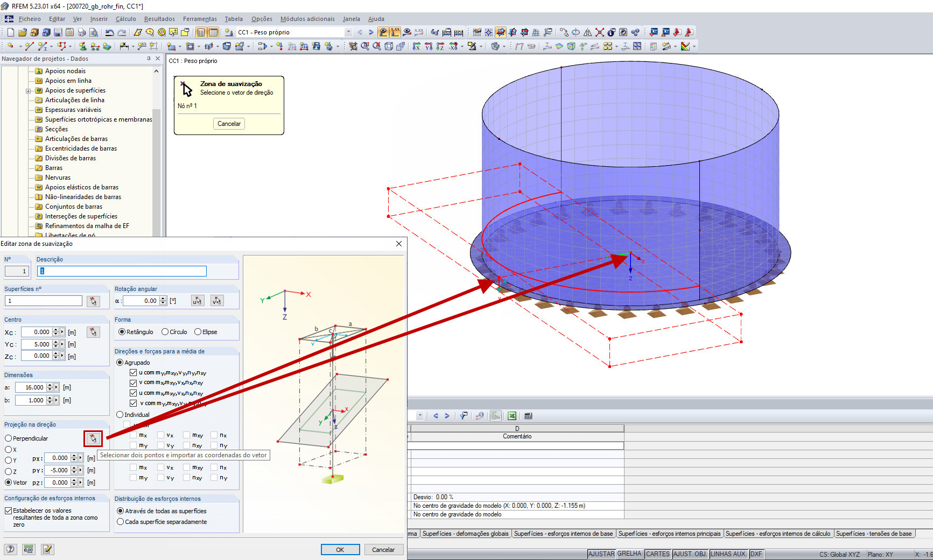The height and width of the screenshot is (560, 933).
Task: Close the Editar zona de suavização dialog
Action: click(399, 244)
